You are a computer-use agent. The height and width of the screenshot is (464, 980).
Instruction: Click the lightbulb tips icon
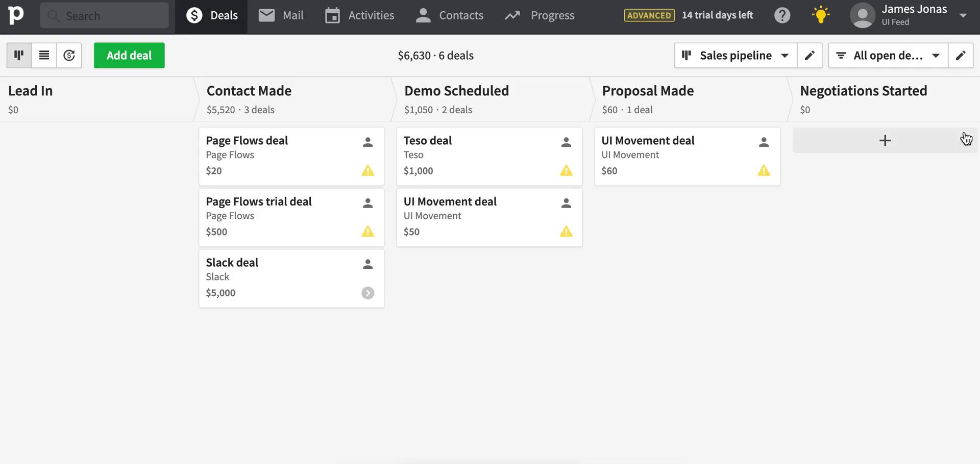click(x=820, y=15)
